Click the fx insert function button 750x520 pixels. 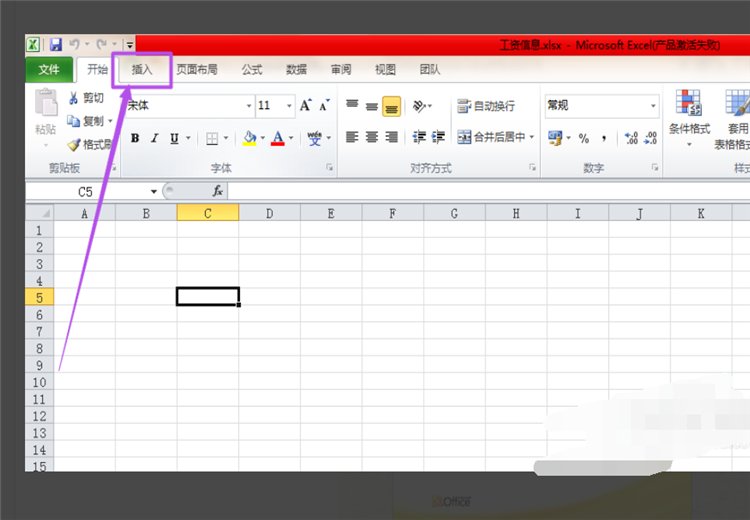pos(218,191)
